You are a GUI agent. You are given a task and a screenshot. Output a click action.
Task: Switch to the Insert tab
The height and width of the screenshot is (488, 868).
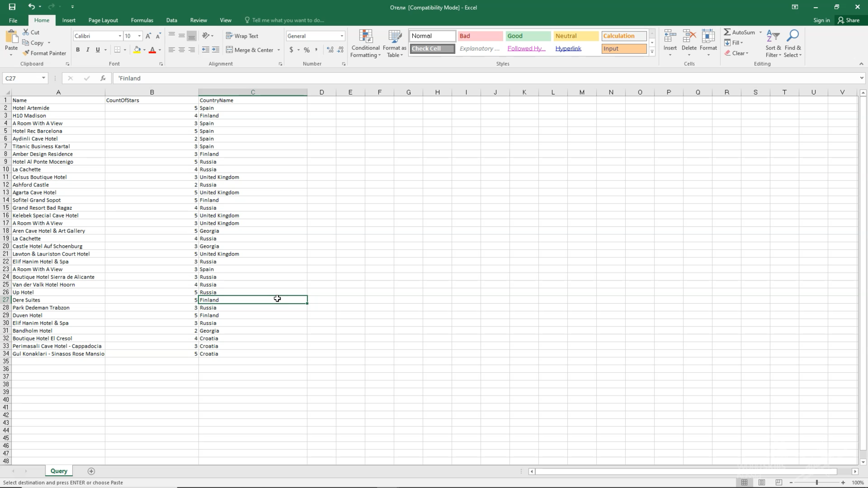coord(69,20)
